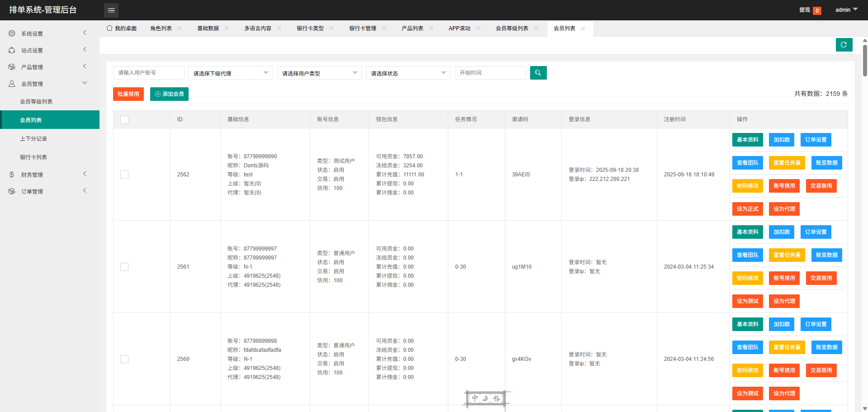Check the row for member 2561
The width and height of the screenshot is (868, 412).
[124, 267]
